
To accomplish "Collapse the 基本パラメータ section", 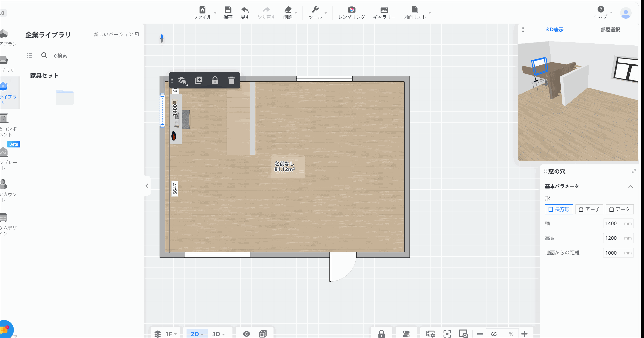I will [631, 186].
